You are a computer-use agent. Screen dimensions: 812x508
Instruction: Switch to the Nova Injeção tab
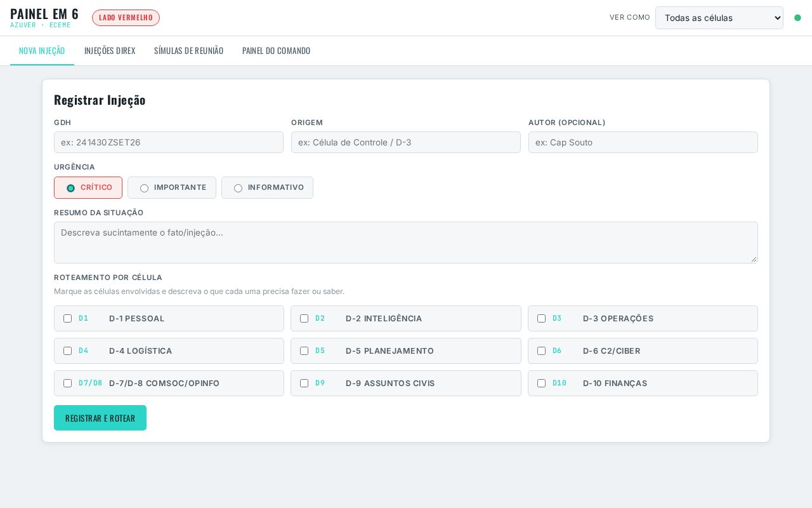point(42,51)
